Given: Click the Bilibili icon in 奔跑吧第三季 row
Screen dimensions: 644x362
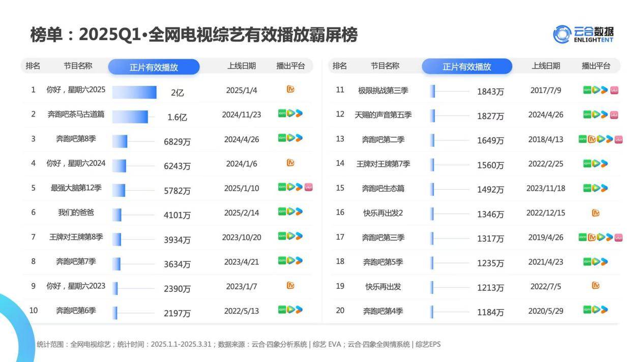Looking at the screenshot, I should tap(619, 237).
